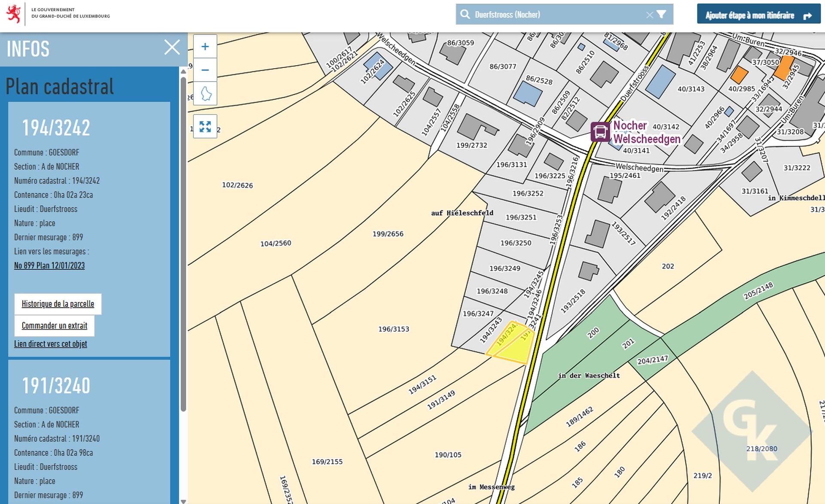This screenshot has width=825, height=504.
Task: Open No 899 Plan 12/01/2023 link
Action: pos(49,266)
